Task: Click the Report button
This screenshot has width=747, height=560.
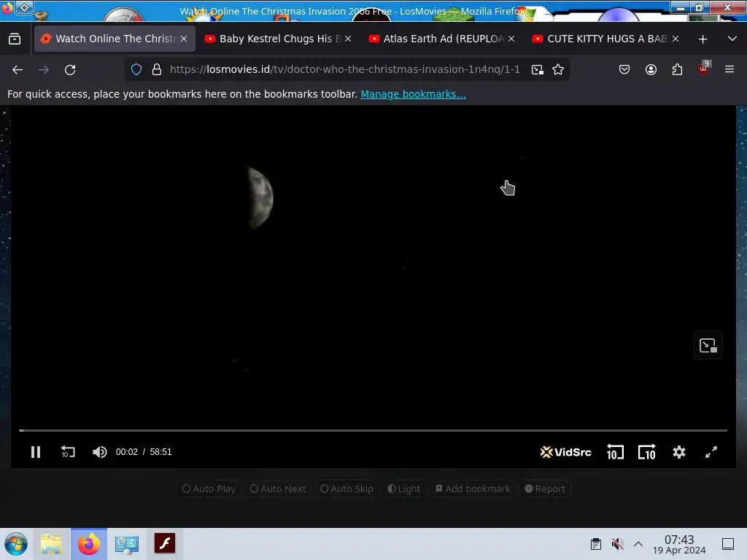Action: [545, 489]
